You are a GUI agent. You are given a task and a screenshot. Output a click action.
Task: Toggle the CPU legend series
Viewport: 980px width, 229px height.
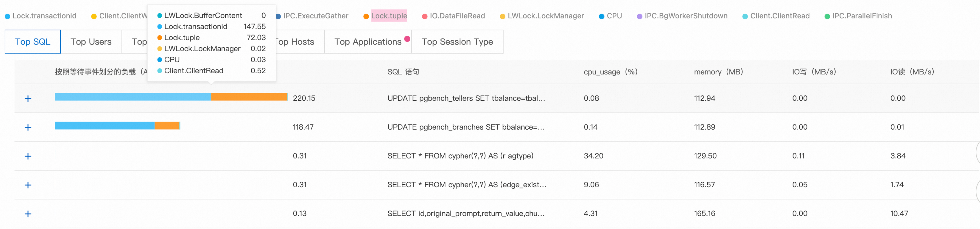click(x=614, y=16)
